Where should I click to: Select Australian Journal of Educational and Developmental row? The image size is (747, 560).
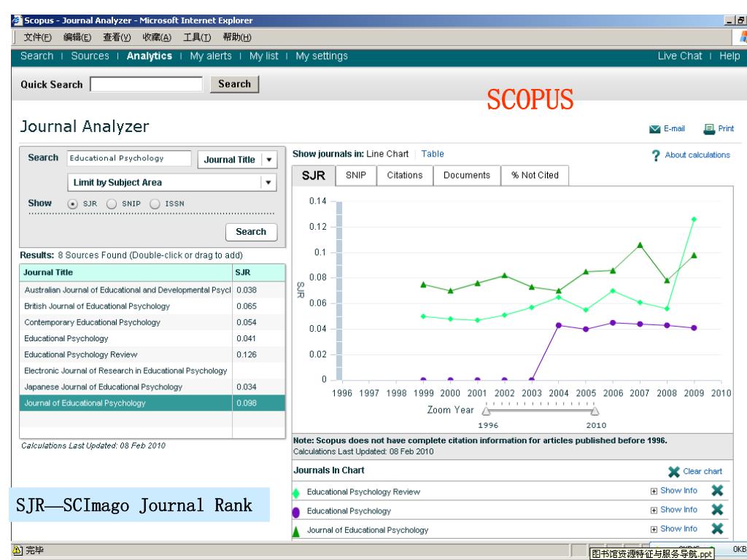pos(152,290)
